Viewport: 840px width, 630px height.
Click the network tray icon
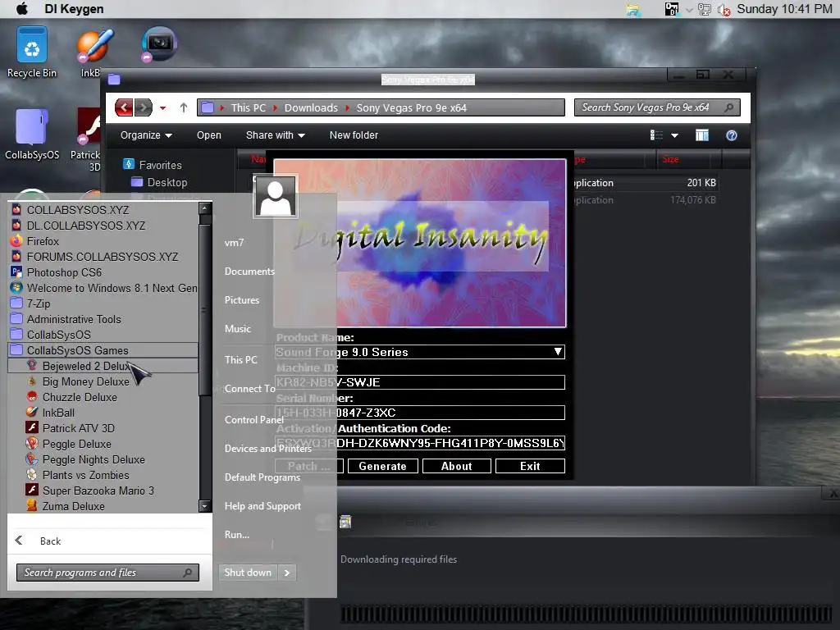(x=705, y=10)
